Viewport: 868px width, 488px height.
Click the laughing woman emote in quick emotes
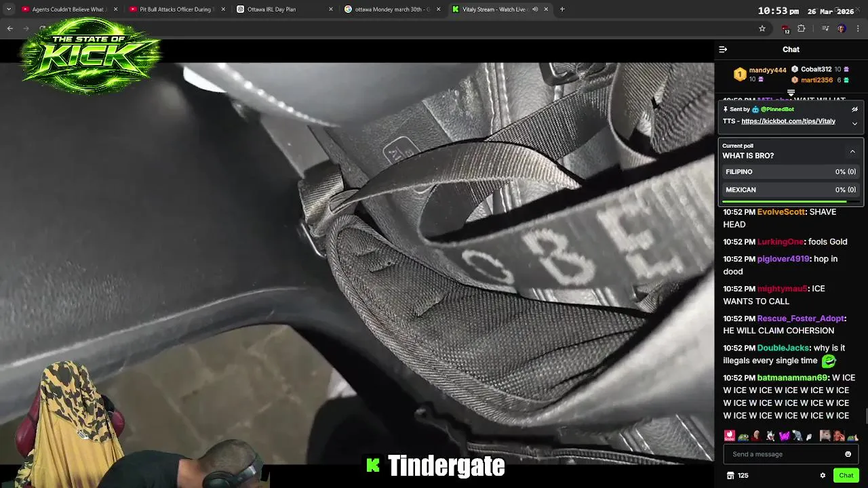click(x=839, y=436)
